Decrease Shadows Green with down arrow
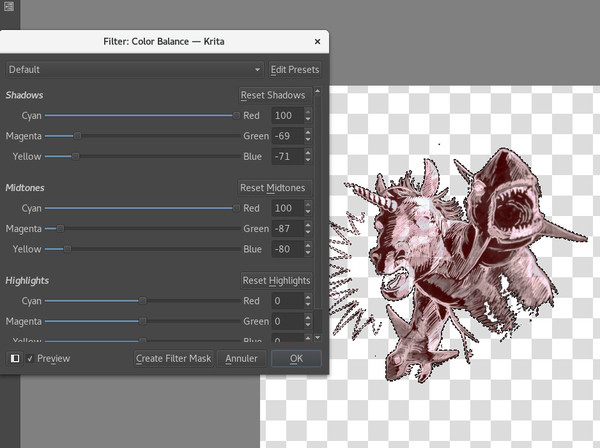This screenshot has width=600, height=448. click(x=308, y=140)
